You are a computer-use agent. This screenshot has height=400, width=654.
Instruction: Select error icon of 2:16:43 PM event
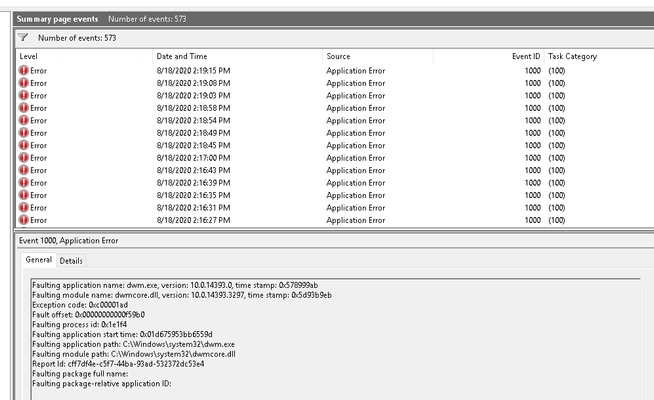23,170
